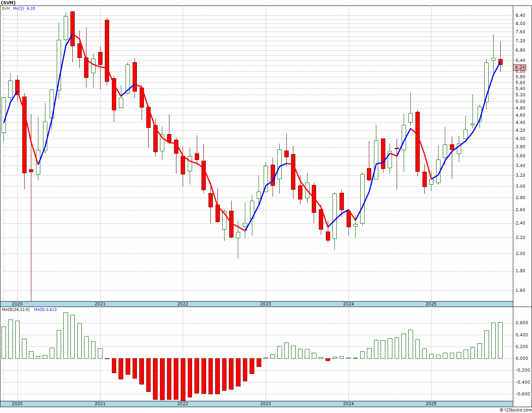This screenshot has width=532, height=413.
Task: Click 2020 on the MACD panel time axis
Action: click(17, 404)
